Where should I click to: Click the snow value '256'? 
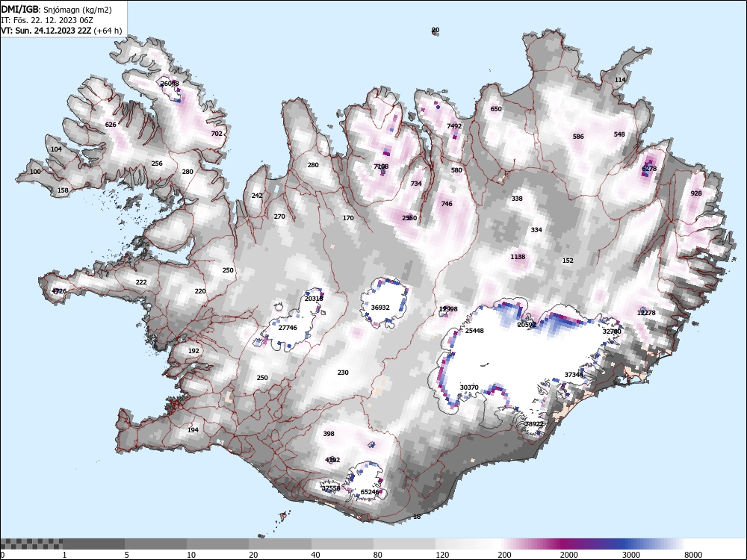coord(157,164)
